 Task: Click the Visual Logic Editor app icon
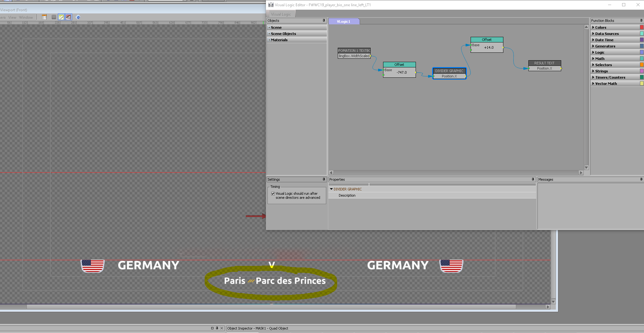point(271,5)
